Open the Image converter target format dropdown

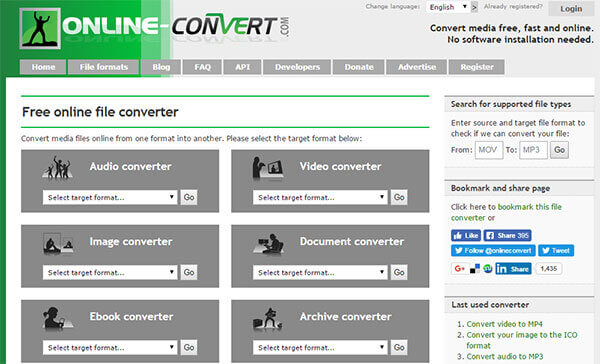(110, 273)
